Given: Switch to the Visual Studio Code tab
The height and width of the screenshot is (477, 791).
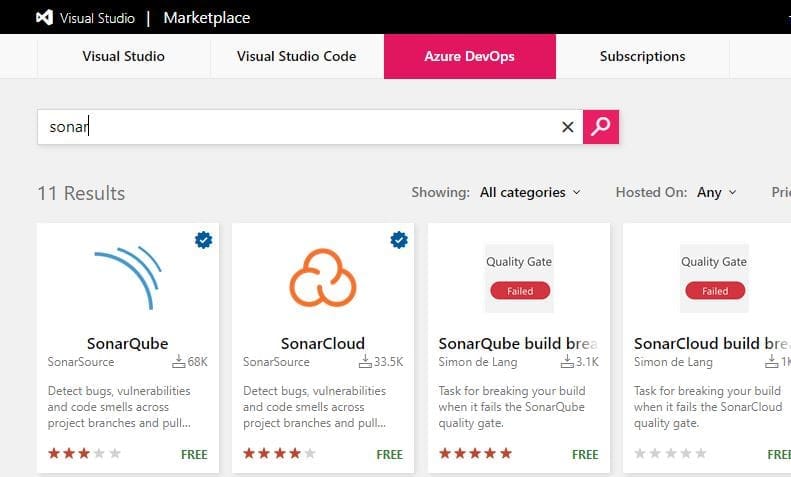Looking at the screenshot, I should coord(296,56).
